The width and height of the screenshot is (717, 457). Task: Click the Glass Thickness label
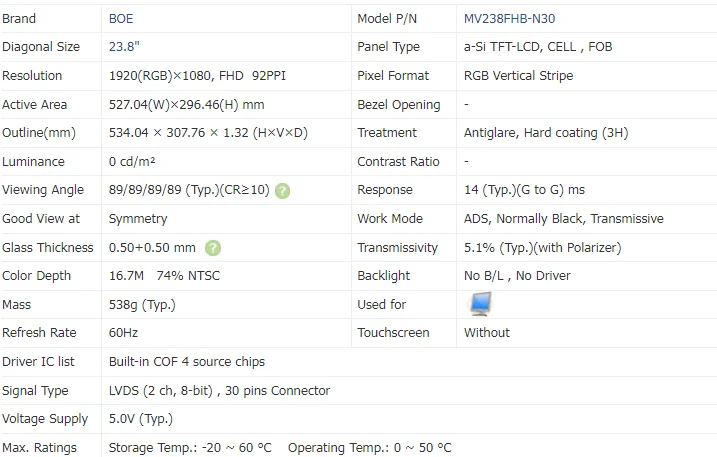click(48, 247)
